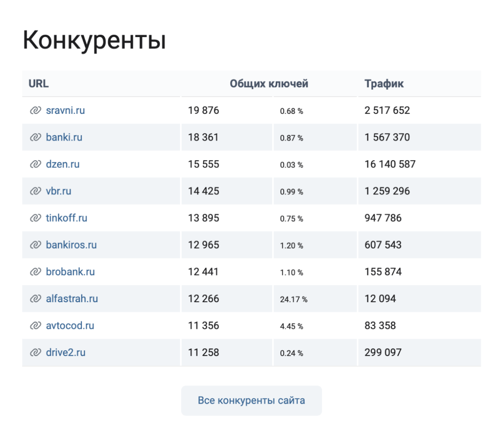Click the 'URL' column header

click(39, 83)
